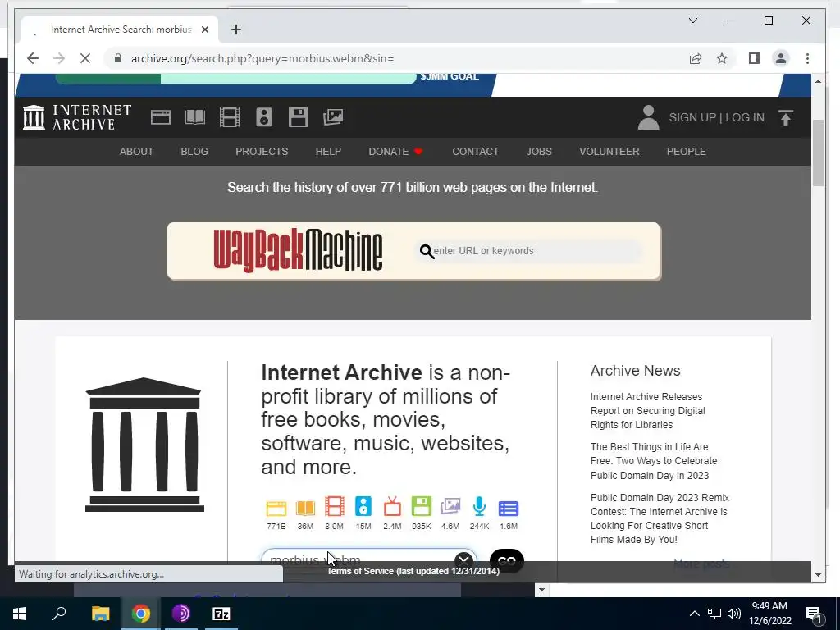Bookmark this page with the star icon
This screenshot has width=840, height=630.
[722, 58]
